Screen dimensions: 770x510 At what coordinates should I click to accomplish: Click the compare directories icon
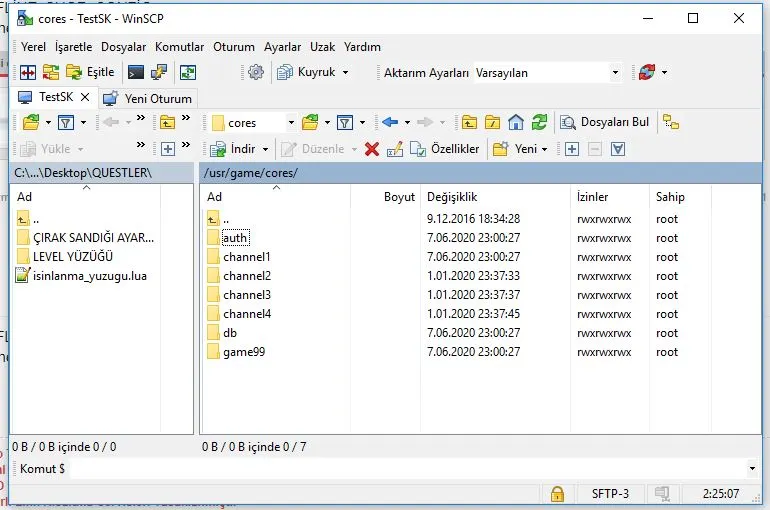28,72
